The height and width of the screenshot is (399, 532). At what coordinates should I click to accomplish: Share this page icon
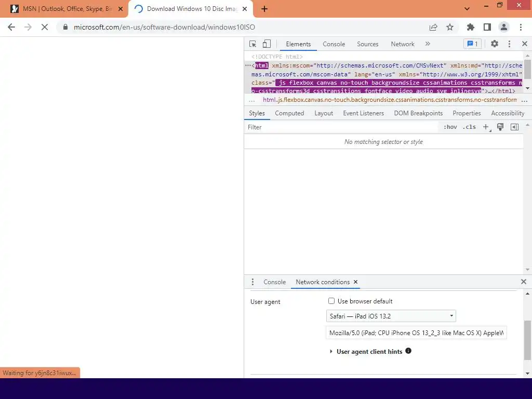click(x=433, y=27)
